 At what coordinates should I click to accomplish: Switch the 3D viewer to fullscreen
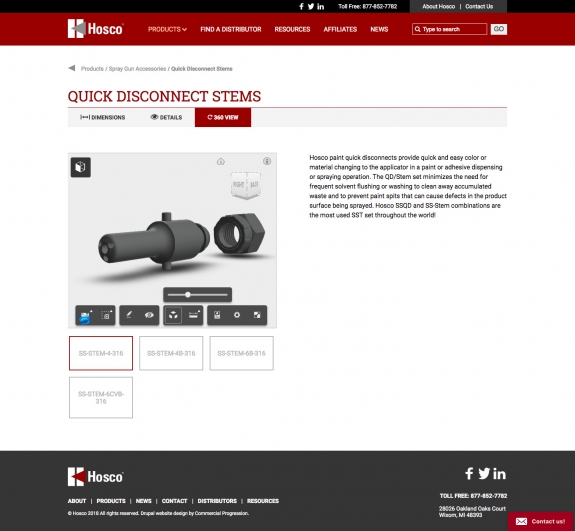tap(257, 315)
